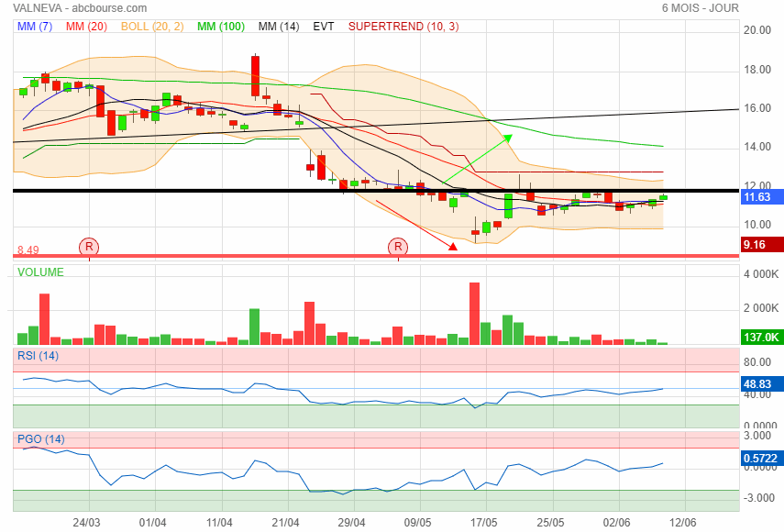Image resolution: width=784 pixels, height=532 pixels.
Task: Click the MM (14) legend label
Action: 279,27
